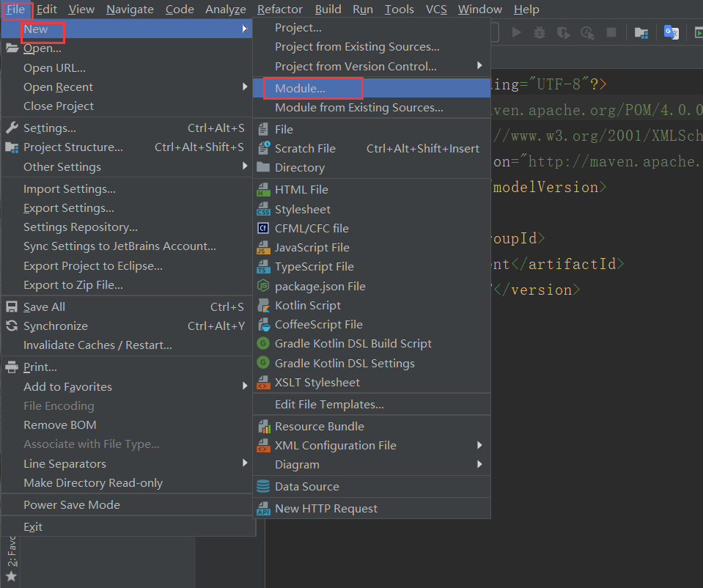Image resolution: width=703 pixels, height=588 pixels.
Task: Click the Resource Bundle icon
Action: pyautogui.click(x=264, y=426)
